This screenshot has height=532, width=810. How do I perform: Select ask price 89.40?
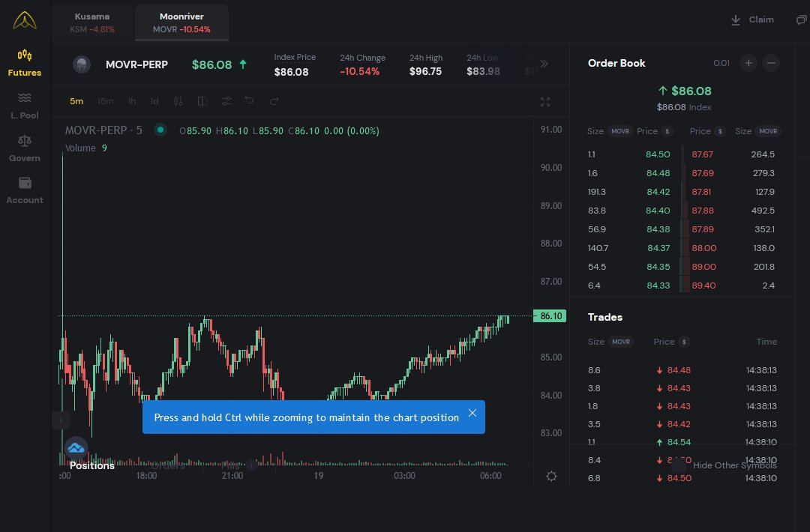click(703, 285)
